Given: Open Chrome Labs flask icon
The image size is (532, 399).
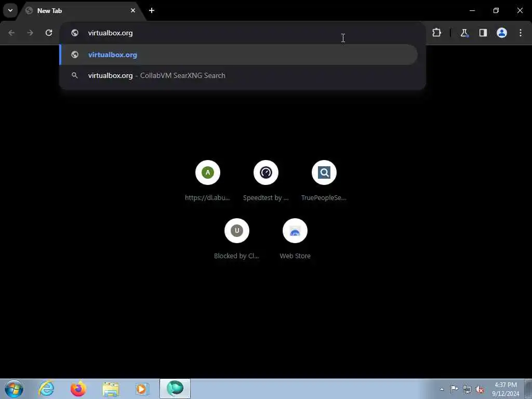Looking at the screenshot, I should pyautogui.click(x=464, y=33).
